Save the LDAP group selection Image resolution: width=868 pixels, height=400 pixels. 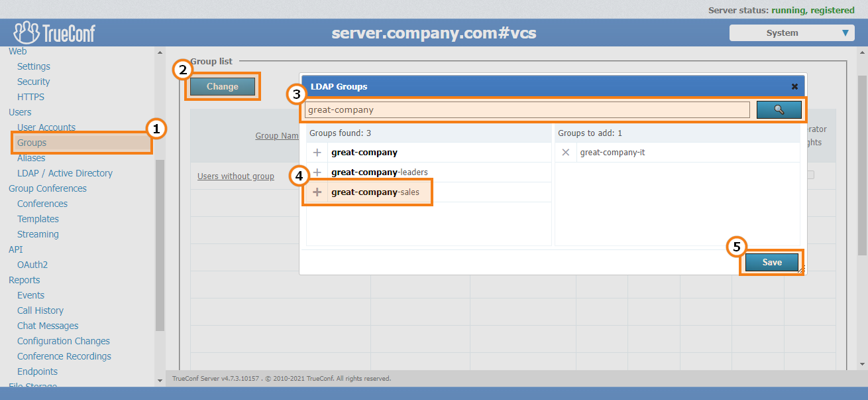point(771,262)
